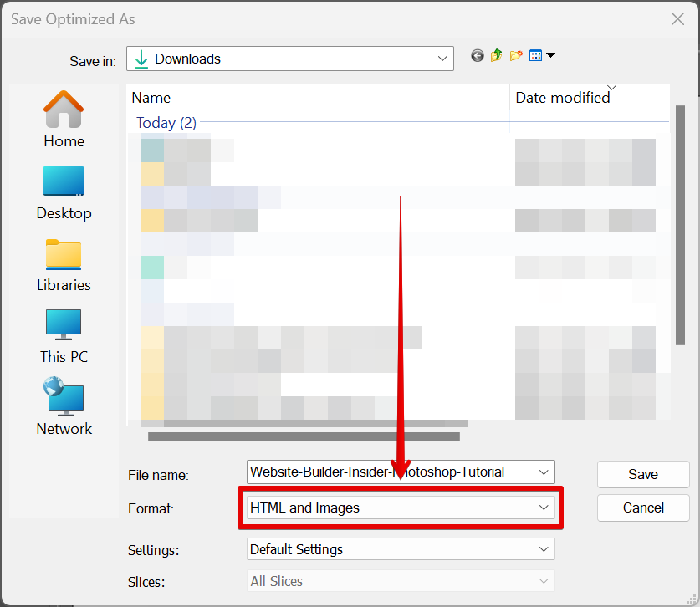Viewport: 700px width, 607px height.
Task: Open the Network location
Action: coord(64,406)
